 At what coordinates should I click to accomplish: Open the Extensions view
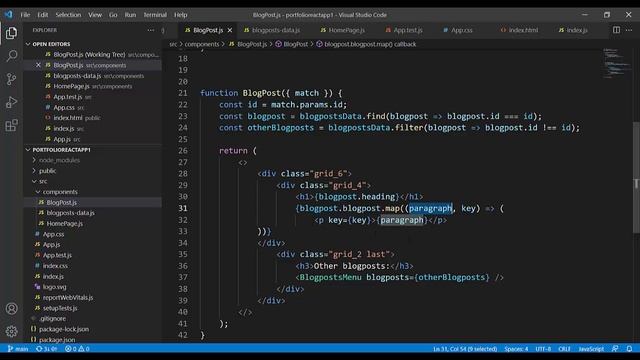(11, 125)
